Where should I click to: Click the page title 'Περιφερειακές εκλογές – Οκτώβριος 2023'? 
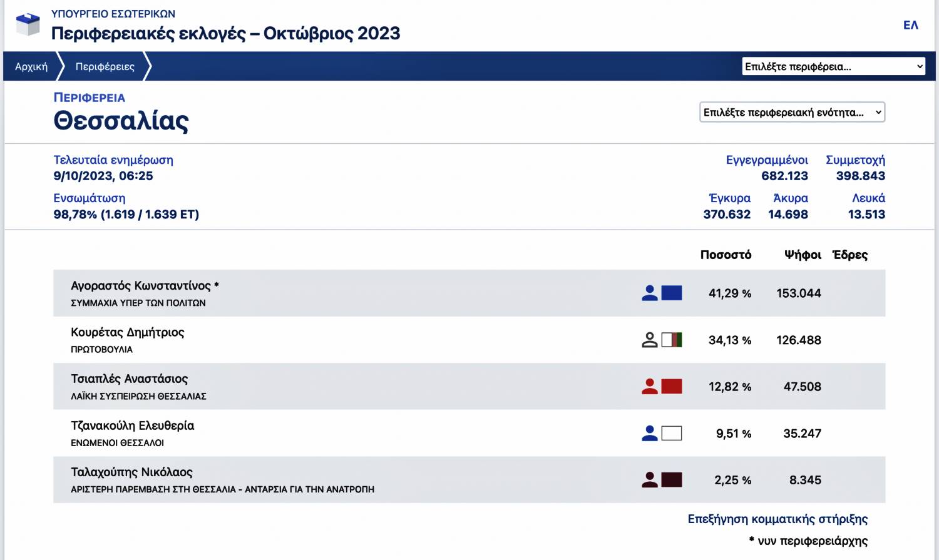click(x=225, y=33)
